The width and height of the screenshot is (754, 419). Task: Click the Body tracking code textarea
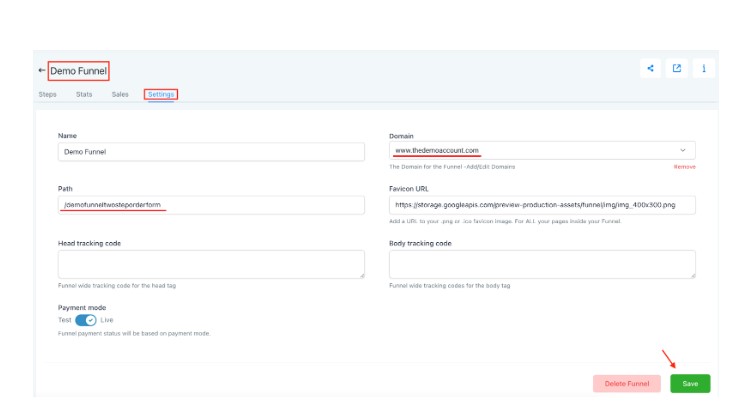[542, 264]
